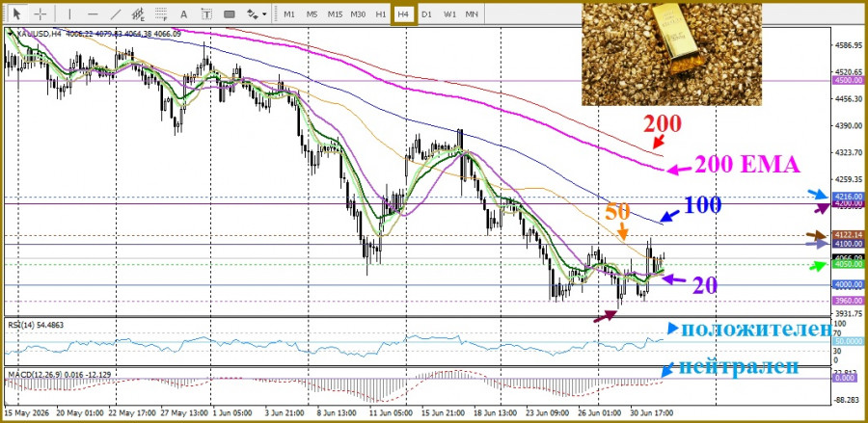Select the text label 'T' tool
The image size is (868, 423).
[x=206, y=13]
